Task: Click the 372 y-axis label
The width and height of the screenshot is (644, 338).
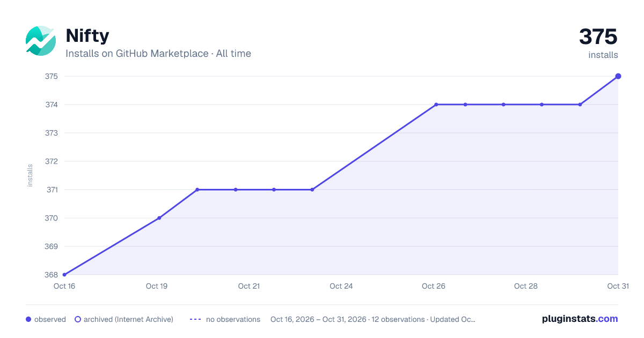Action: tap(52, 161)
